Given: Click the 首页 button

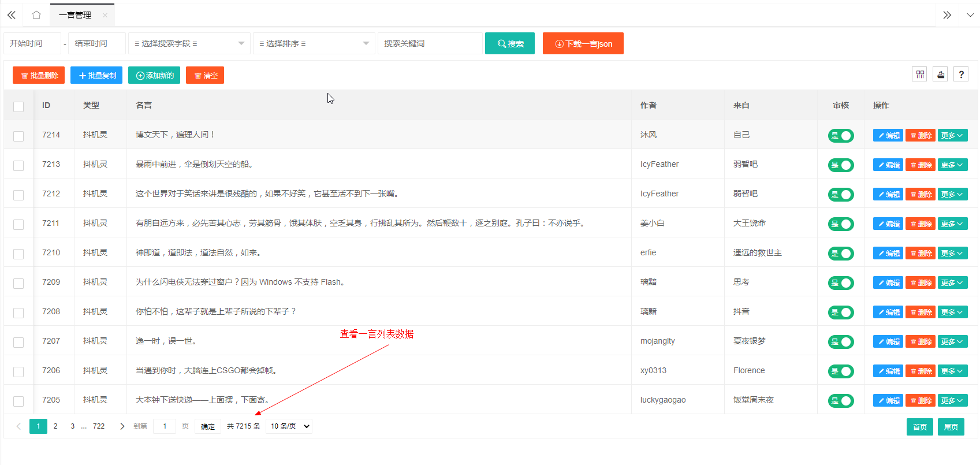Looking at the screenshot, I should [x=920, y=427].
